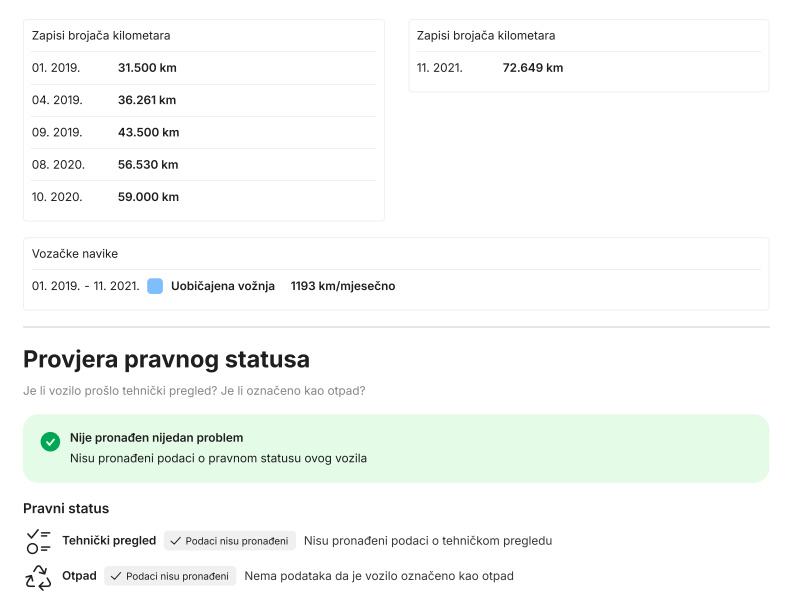Click checkmark in Otpad status badge
The height and width of the screenshot is (607, 787).
pos(116,577)
